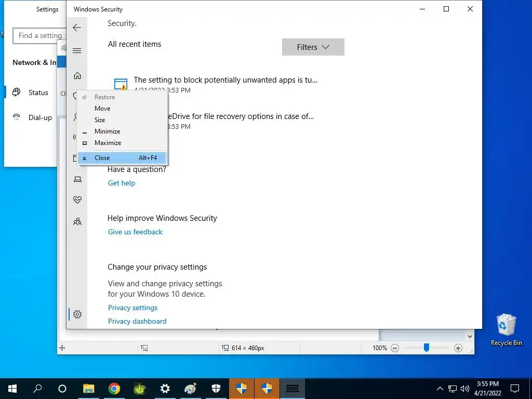The width and height of the screenshot is (532, 399).
Task: Choose Size from the window menu
Action: tap(122, 120)
